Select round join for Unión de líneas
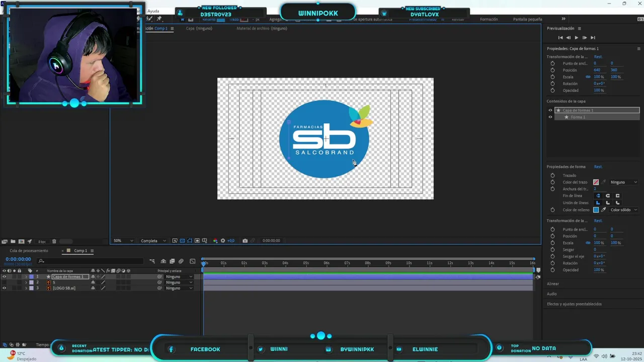The height and width of the screenshot is (362, 644). click(608, 203)
